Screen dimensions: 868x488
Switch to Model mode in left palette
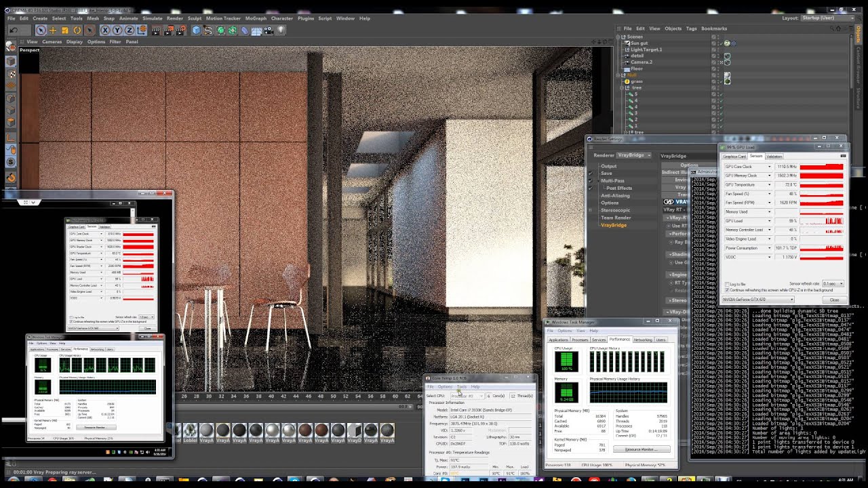[11, 61]
